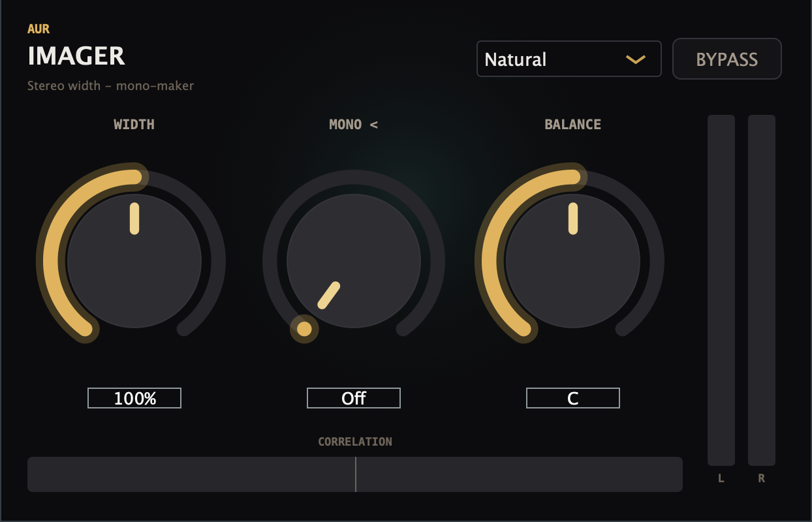Click the 'Stereo width – mono-maker' subtitle
This screenshot has width=812, height=522.
[111, 85]
